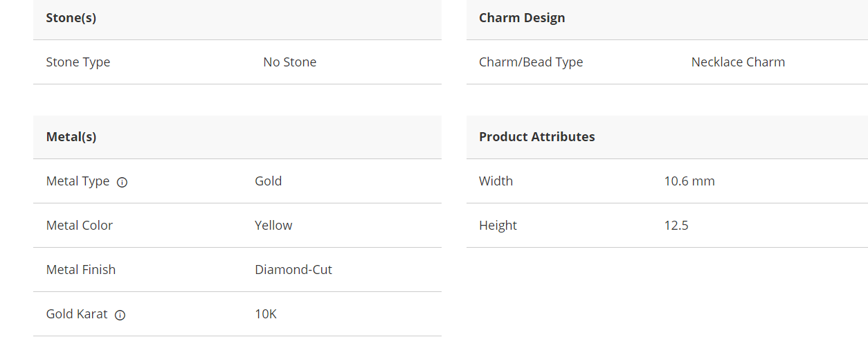Click the Metal(s) section header
Screen dimensions: 868x355
(71, 137)
